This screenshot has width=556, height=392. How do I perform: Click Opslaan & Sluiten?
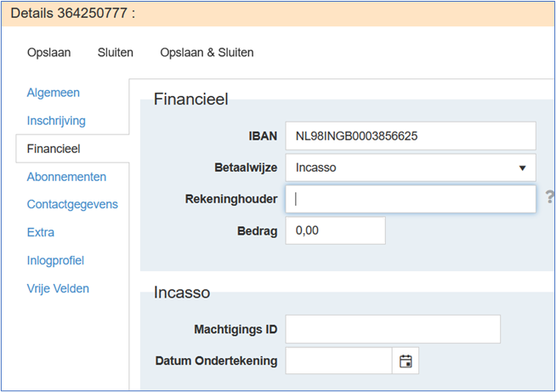point(207,53)
